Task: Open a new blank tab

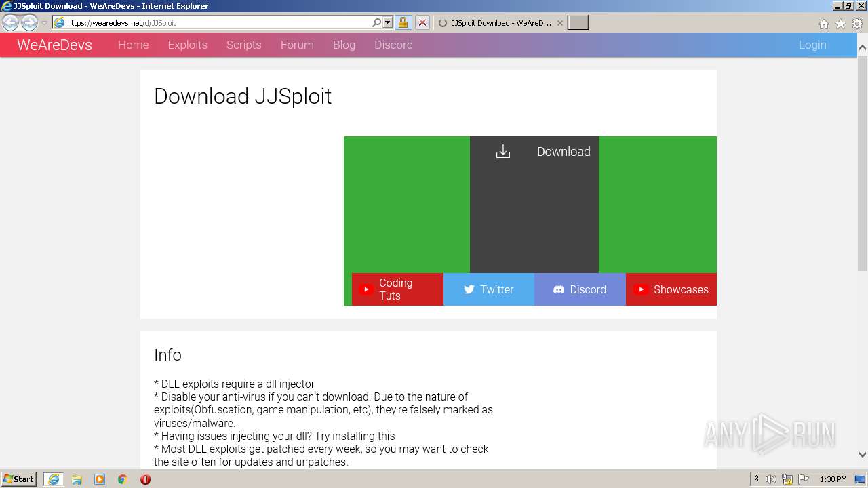Action: click(578, 22)
